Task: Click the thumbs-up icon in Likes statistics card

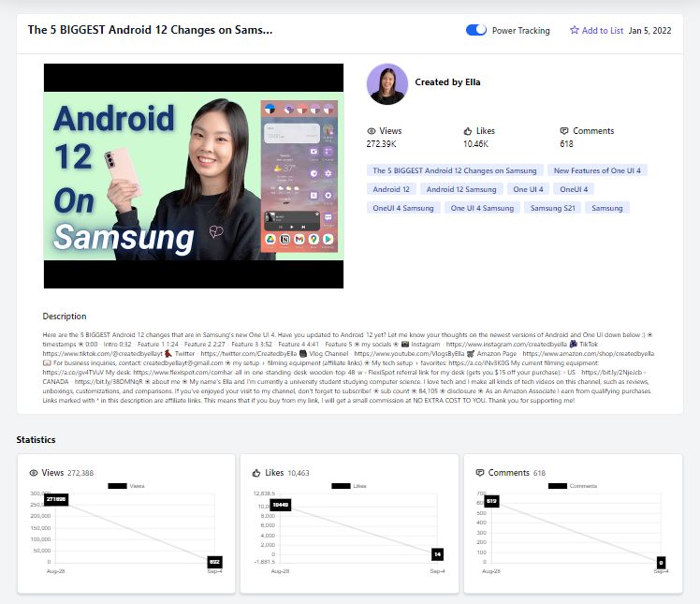Action: pos(256,473)
